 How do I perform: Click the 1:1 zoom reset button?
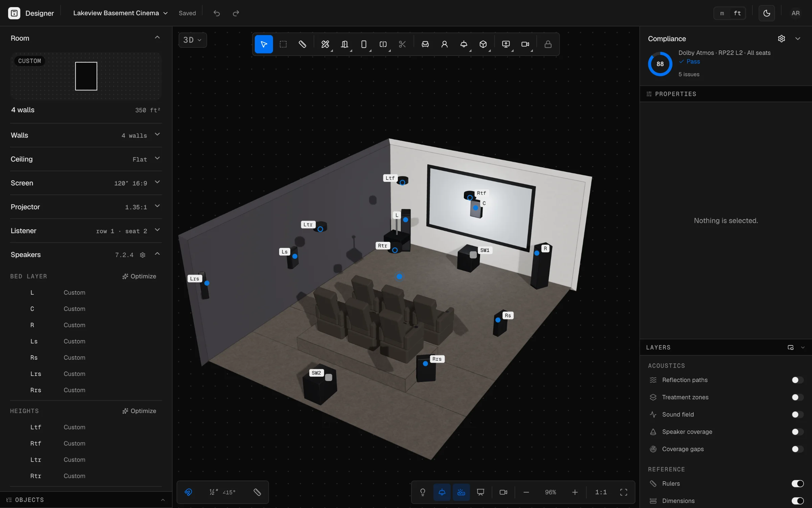(x=601, y=492)
